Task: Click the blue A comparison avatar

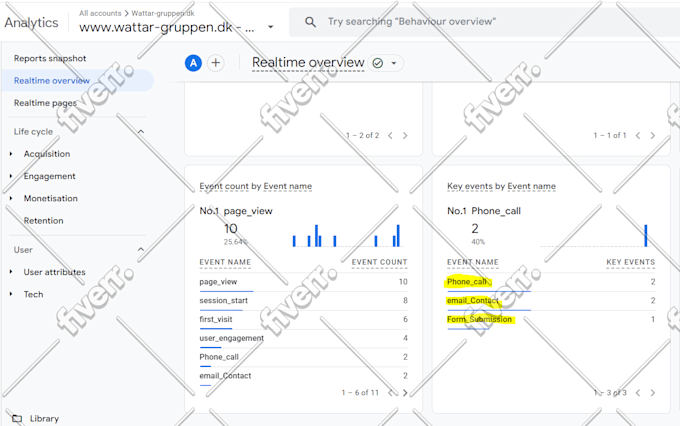Action: 193,63
